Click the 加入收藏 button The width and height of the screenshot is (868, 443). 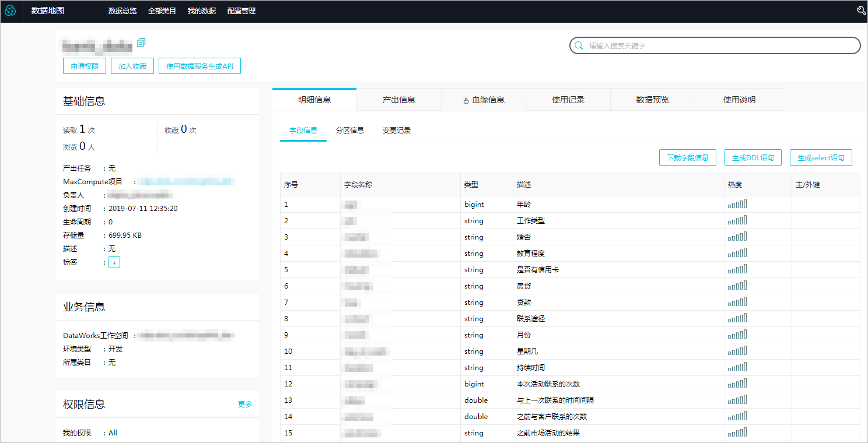(132, 66)
